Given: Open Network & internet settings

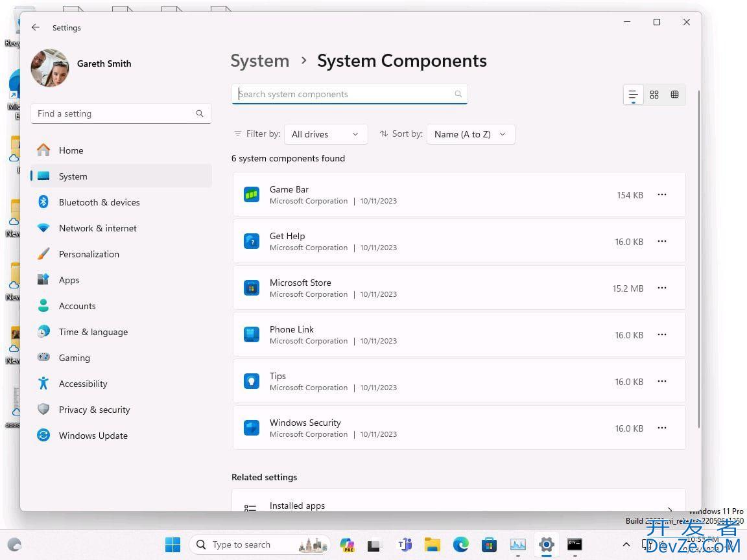Looking at the screenshot, I should click(121, 228).
